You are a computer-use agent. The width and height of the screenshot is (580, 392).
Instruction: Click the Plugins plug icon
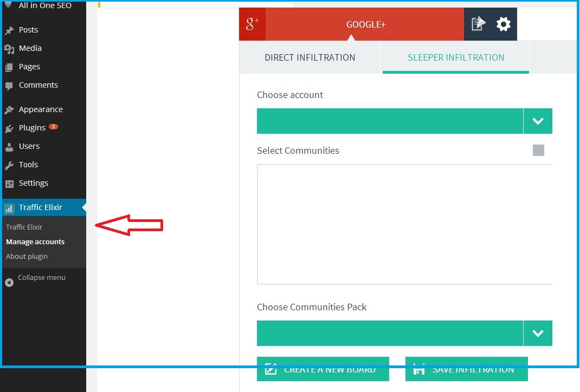(9, 128)
